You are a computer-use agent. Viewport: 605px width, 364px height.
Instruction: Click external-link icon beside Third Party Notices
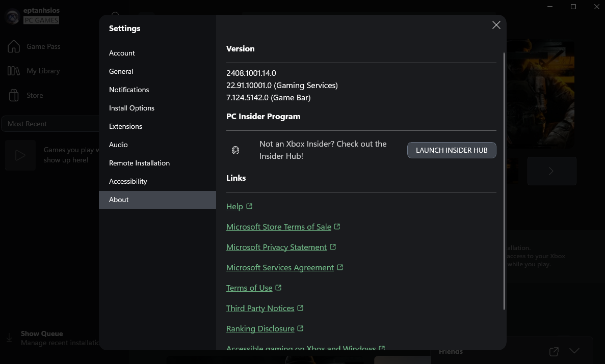(300, 308)
